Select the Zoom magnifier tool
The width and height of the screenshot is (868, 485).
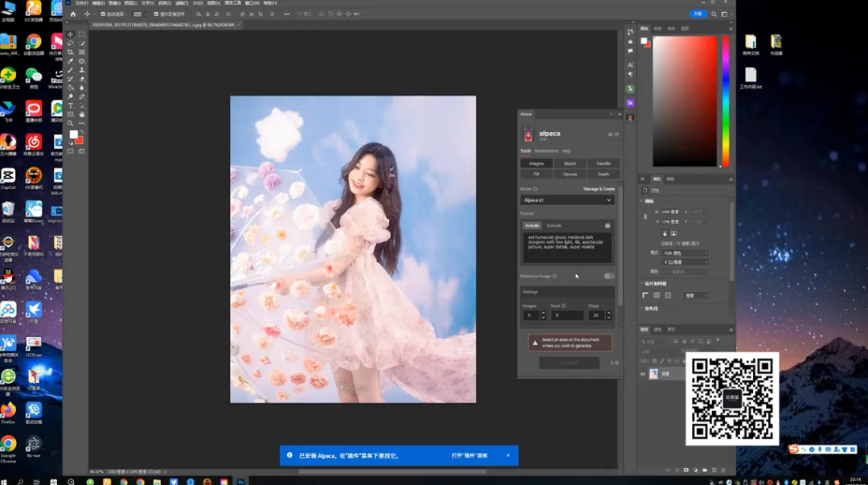coord(71,123)
